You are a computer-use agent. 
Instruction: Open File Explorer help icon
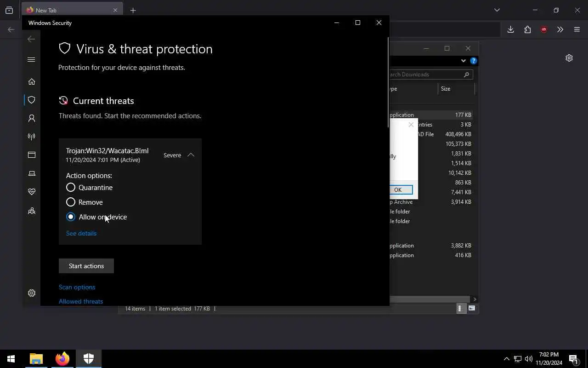(x=474, y=61)
